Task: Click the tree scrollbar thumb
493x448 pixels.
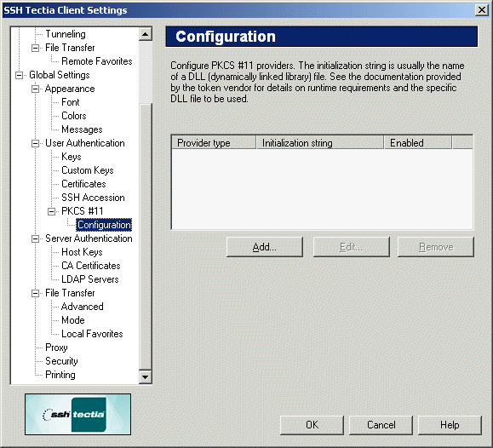Action: 146,237
